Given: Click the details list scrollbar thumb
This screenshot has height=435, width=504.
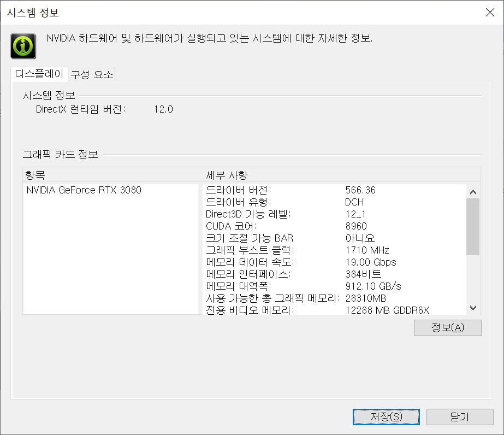Looking at the screenshot, I should pyautogui.click(x=473, y=227).
